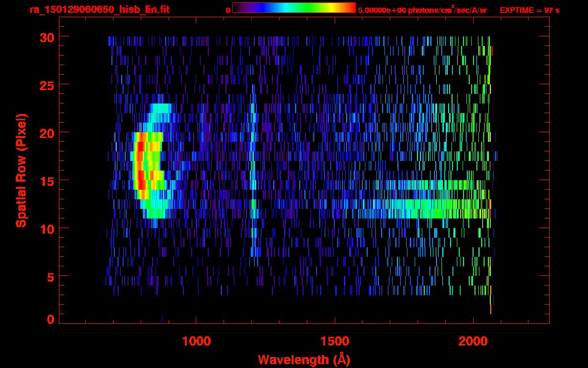Click the Spatial Row (Pixel) axis title
588x368 pixels.
[x=21, y=171]
